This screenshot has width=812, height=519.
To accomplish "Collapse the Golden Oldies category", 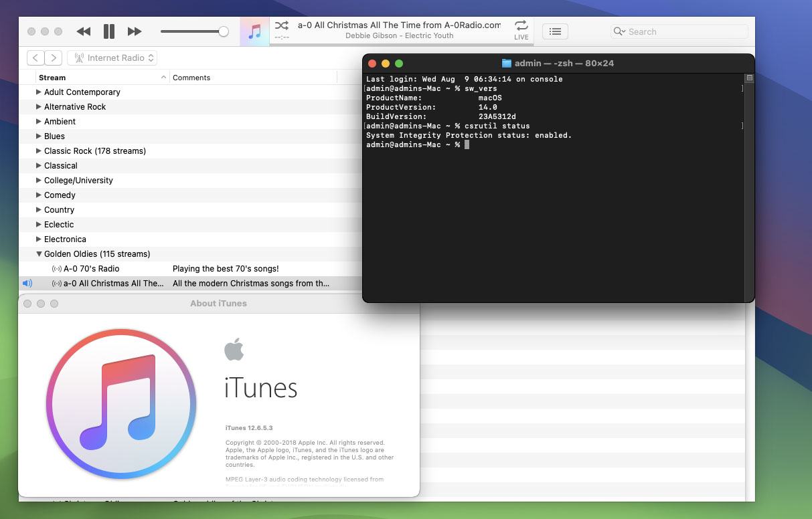I will [39, 254].
